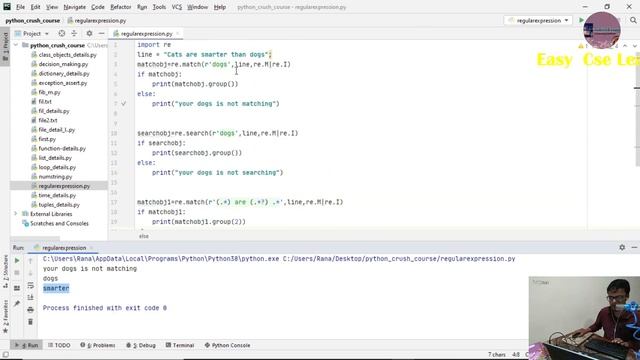Click python_crush_course breadcrumb in navigation bar
The image size is (640, 360).
click(x=33, y=20)
